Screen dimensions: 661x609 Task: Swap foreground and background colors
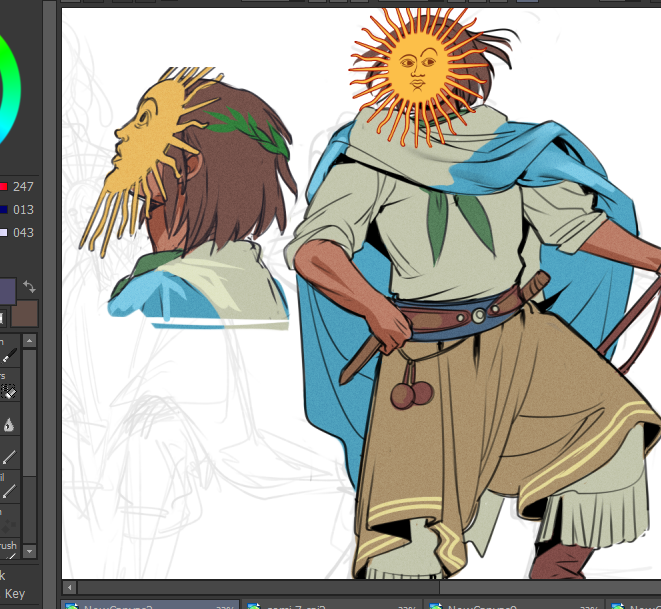point(29,287)
